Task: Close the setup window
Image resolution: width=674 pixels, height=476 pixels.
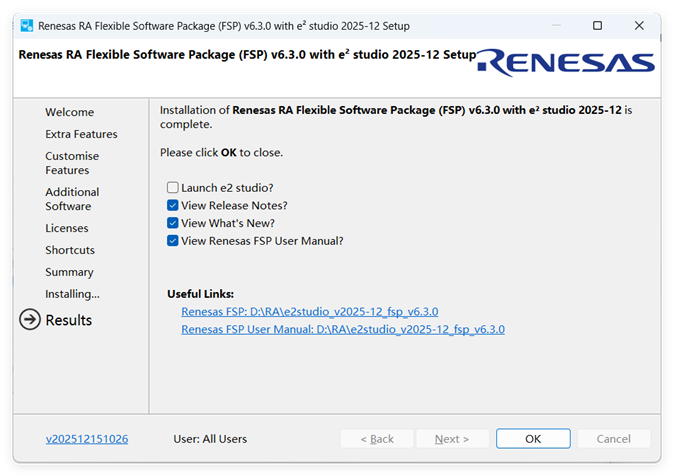Action: 639,26
